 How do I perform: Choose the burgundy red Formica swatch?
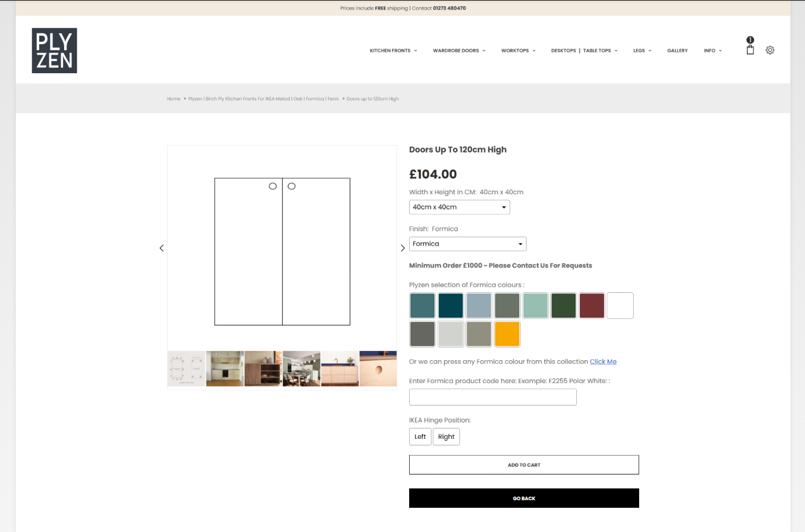point(592,306)
